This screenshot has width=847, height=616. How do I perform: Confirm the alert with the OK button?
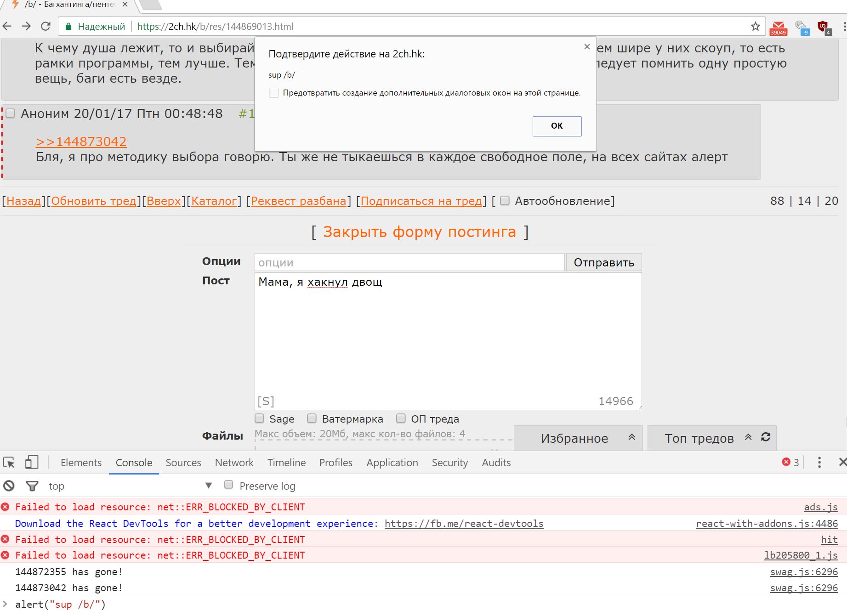point(557,126)
